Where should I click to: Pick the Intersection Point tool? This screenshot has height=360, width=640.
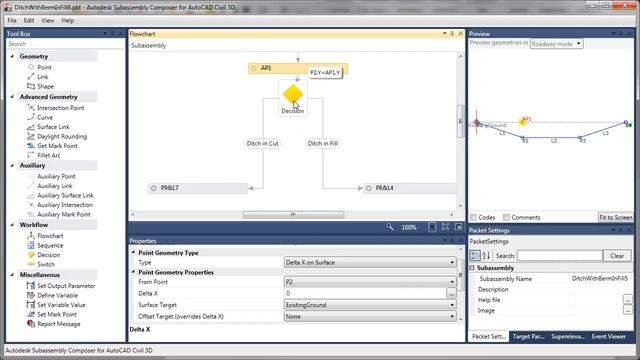tap(56, 108)
